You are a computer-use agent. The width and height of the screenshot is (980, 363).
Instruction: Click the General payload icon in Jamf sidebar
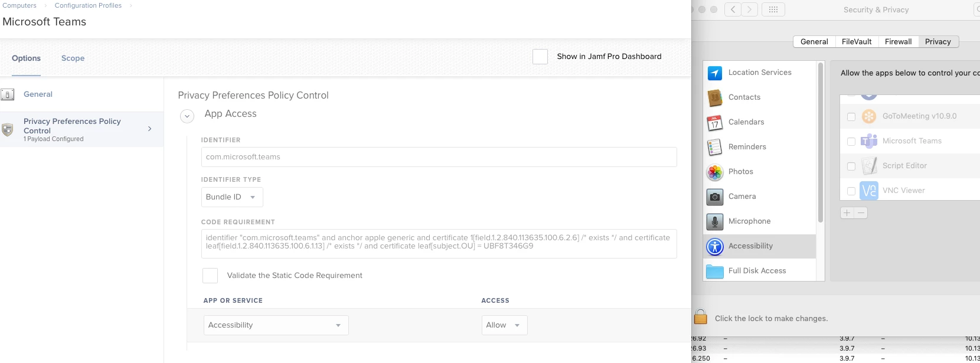pos(8,94)
